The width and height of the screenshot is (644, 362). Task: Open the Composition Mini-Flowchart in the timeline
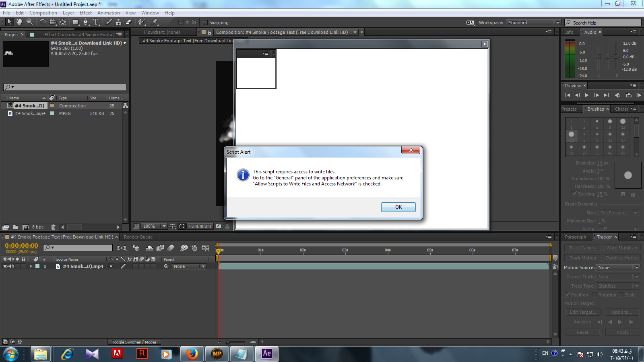122,248
